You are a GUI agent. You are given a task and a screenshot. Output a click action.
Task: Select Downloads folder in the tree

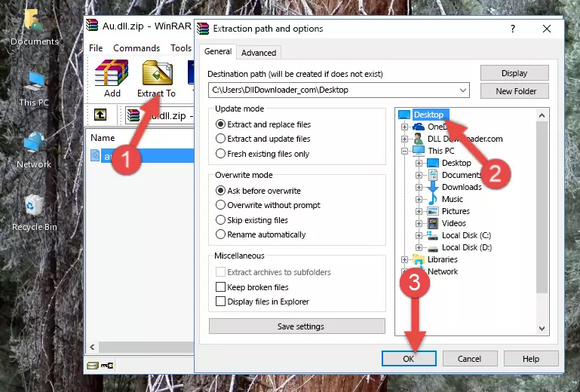462,187
